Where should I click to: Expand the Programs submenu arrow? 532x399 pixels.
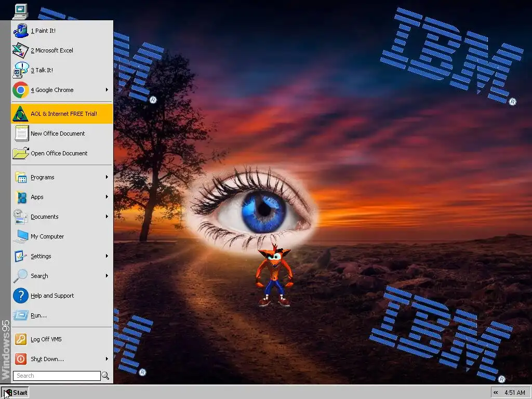(x=107, y=177)
